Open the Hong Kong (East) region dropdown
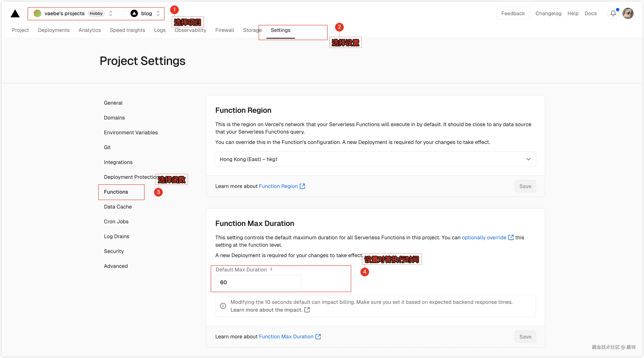 [375, 159]
